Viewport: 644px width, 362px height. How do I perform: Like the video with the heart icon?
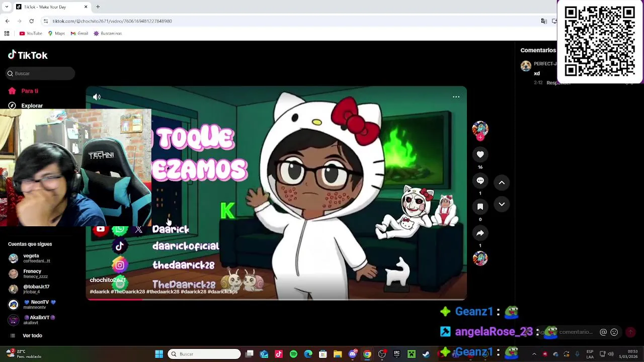(x=480, y=155)
